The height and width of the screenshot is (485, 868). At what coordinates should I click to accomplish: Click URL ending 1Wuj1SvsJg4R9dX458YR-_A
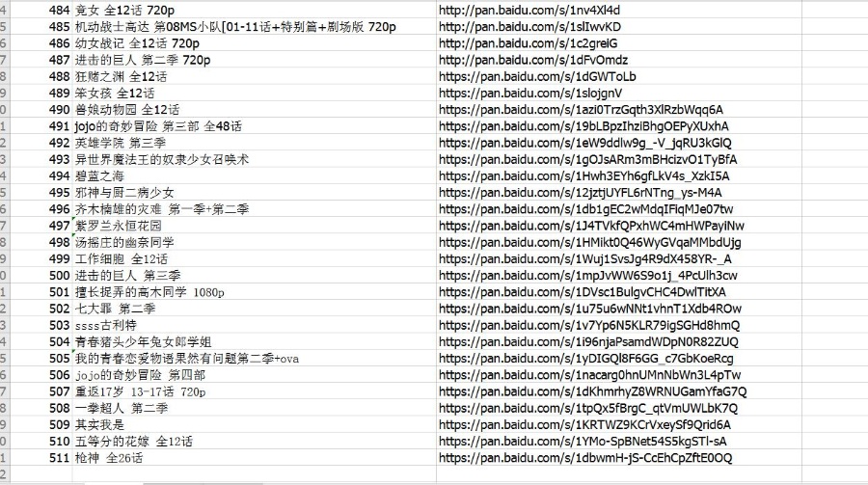585,259
